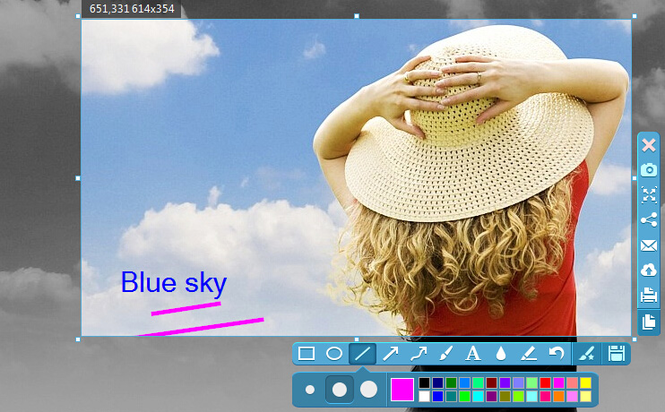Click the bottom-left selection resize handle
The image size is (665, 412).
[78, 339]
